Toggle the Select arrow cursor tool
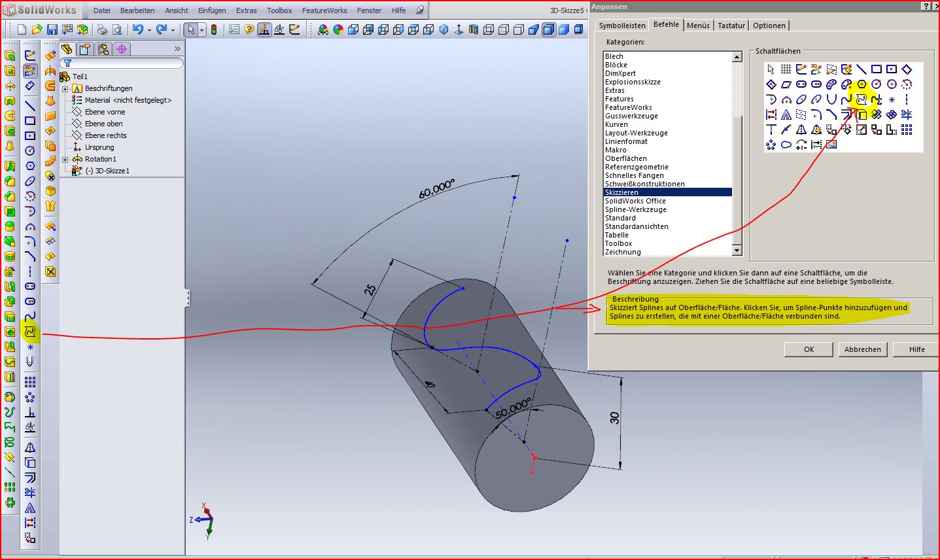 (190, 29)
